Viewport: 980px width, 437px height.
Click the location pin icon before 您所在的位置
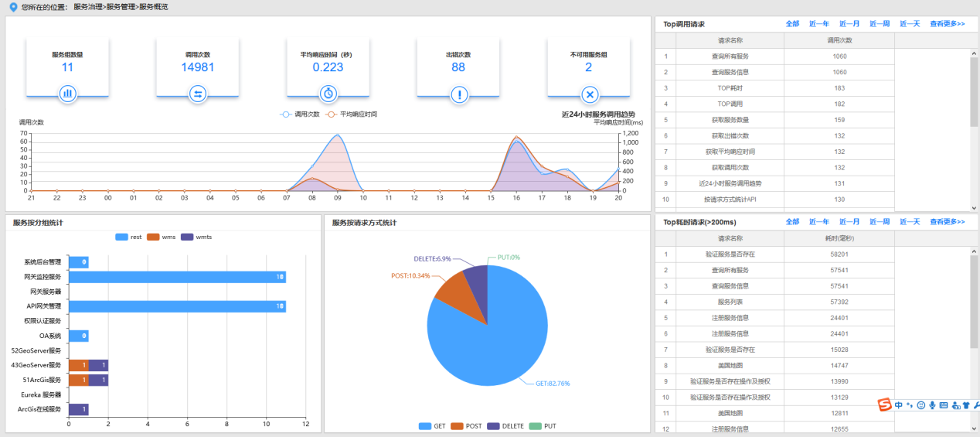12,6
